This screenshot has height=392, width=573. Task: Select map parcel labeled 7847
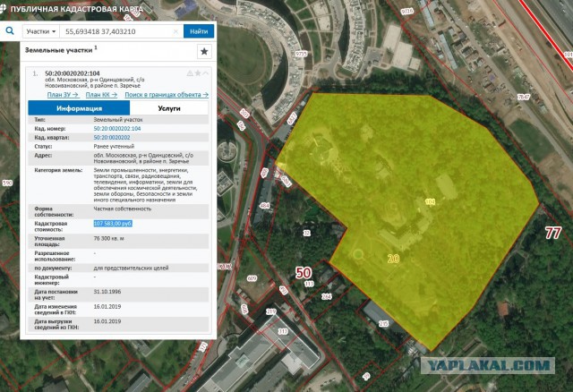coord(524,98)
